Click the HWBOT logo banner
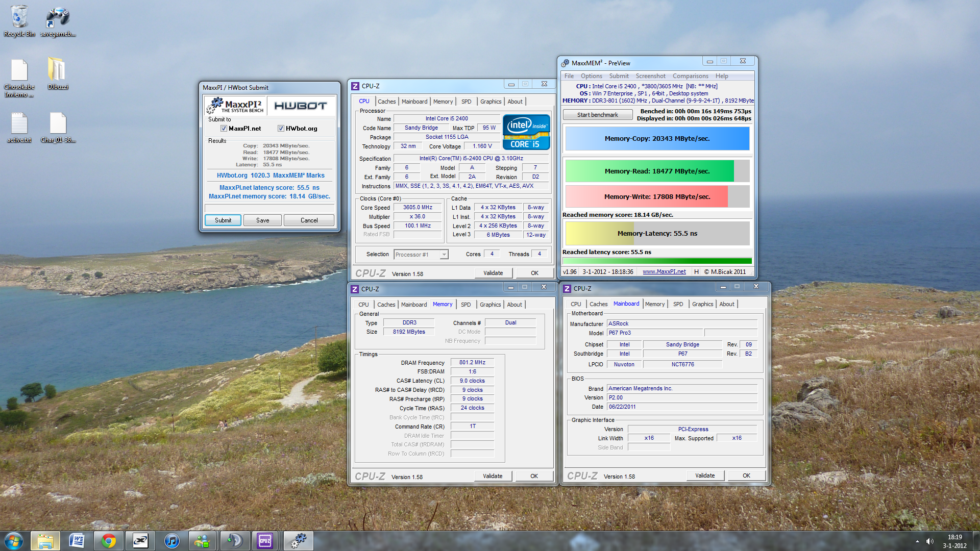Viewport: 980px width, 551px height. pos(301,106)
